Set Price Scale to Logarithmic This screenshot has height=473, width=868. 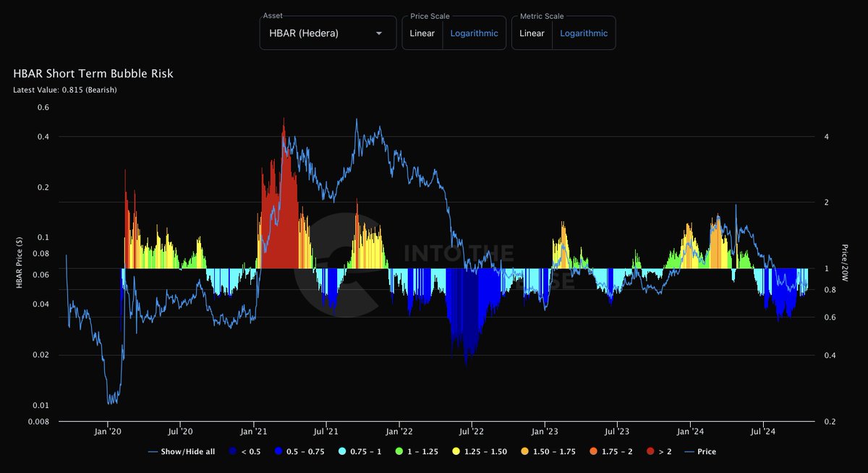click(474, 33)
